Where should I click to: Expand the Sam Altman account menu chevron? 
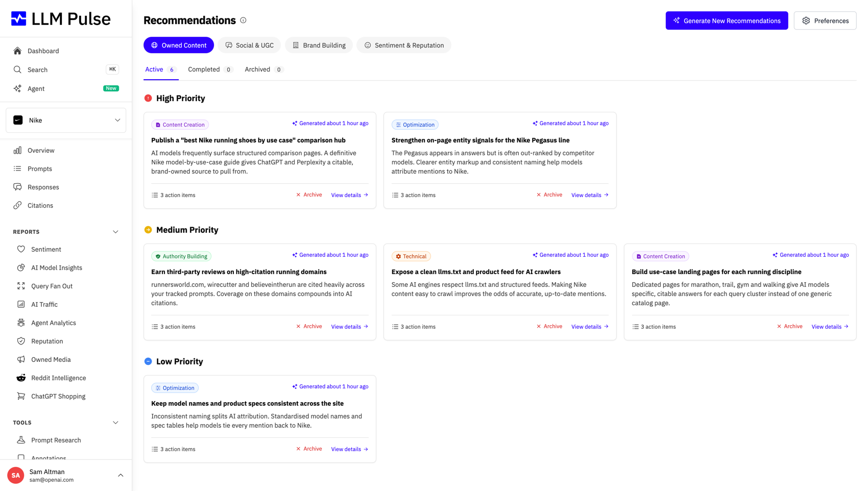point(120,476)
